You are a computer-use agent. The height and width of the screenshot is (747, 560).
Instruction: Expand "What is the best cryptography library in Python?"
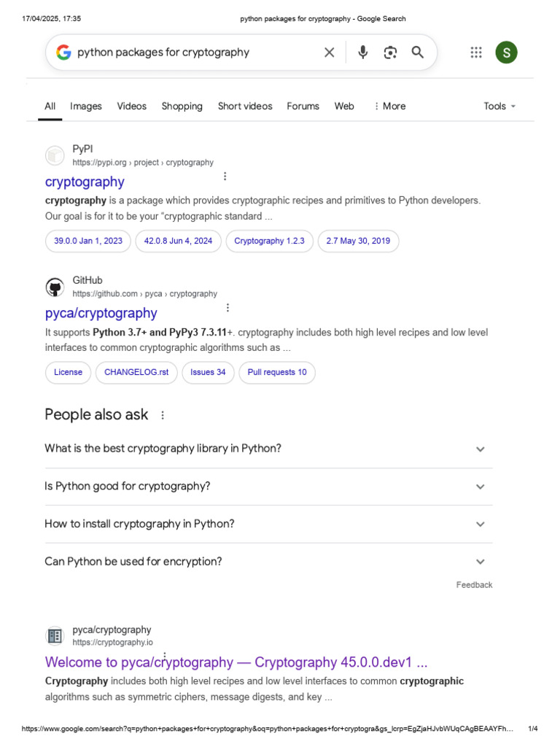(480, 449)
